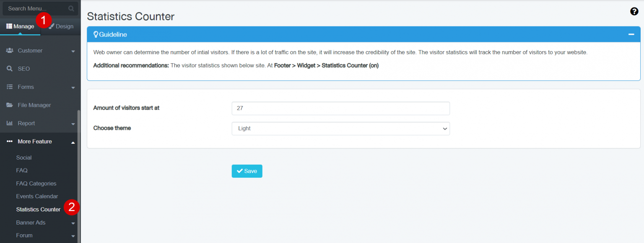Click the More Feature ellipsis icon
Viewport: 644px width, 243px height.
[9, 141]
